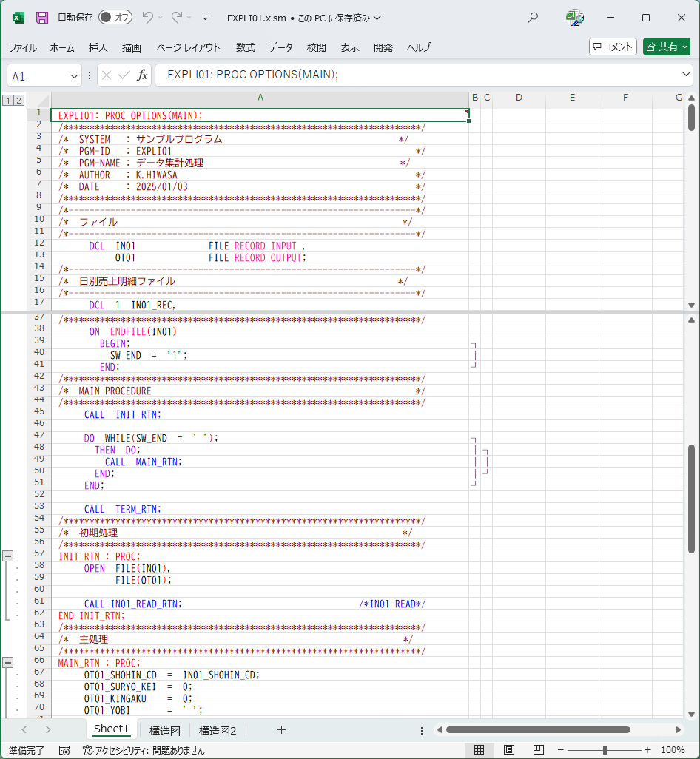Switch to Page Layout view icon
This screenshot has width=700, height=759.
point(509,749)
